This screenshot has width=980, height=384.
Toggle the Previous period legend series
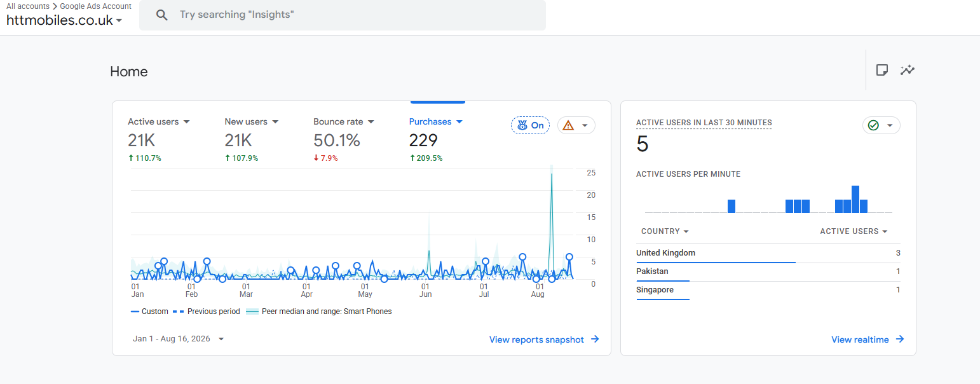tap(207, 312)
